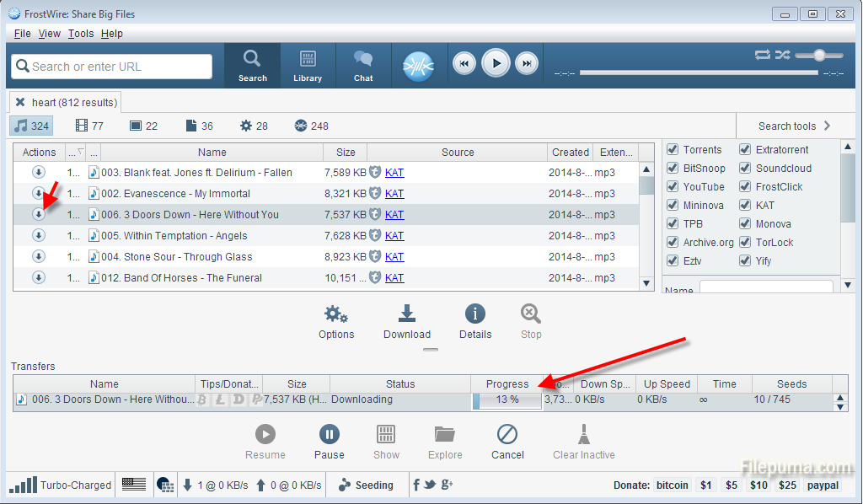Open the Tools menu
Screen dimensions: 863x504
81,34
